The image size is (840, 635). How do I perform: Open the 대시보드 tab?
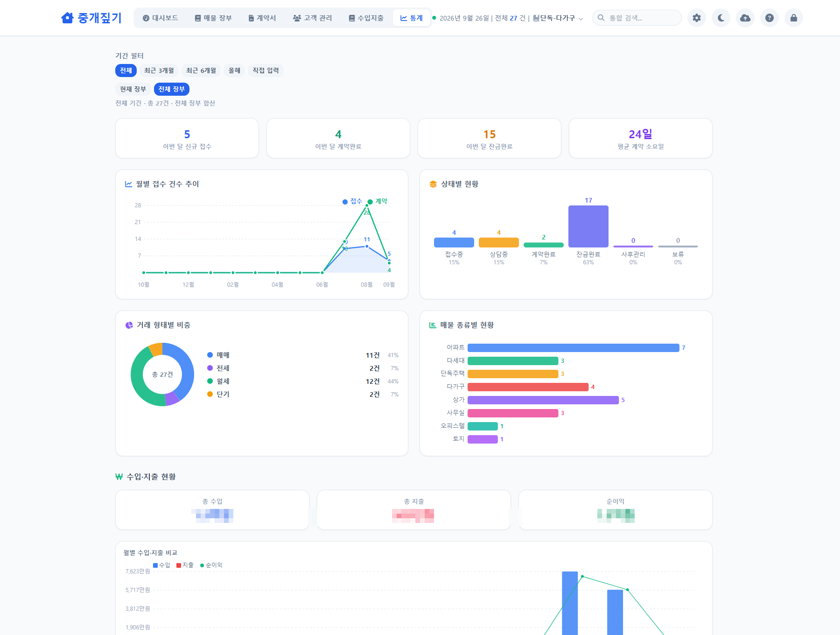coord(160,18)
